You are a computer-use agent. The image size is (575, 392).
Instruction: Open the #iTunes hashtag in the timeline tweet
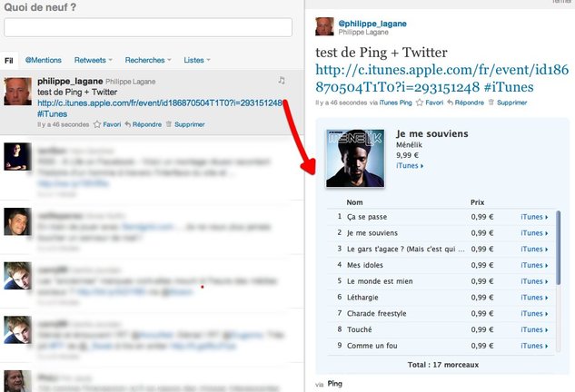pyautogui.click(x=53, y=113)
